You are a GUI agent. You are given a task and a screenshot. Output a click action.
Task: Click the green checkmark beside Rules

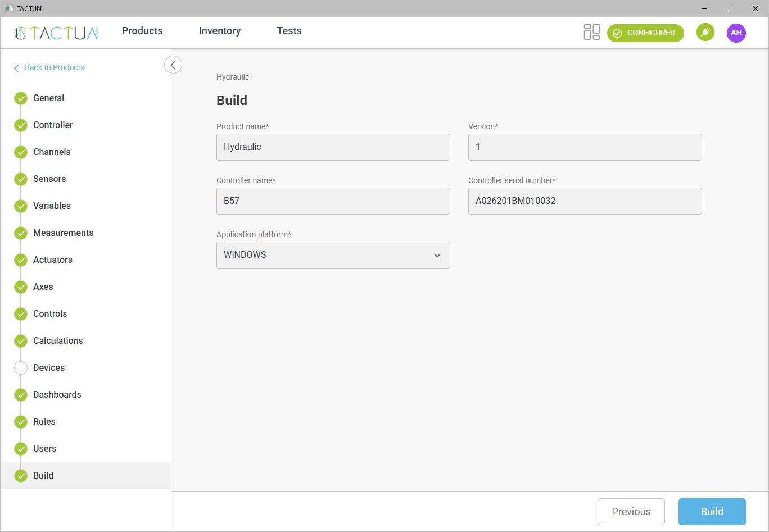click(21, 422)
